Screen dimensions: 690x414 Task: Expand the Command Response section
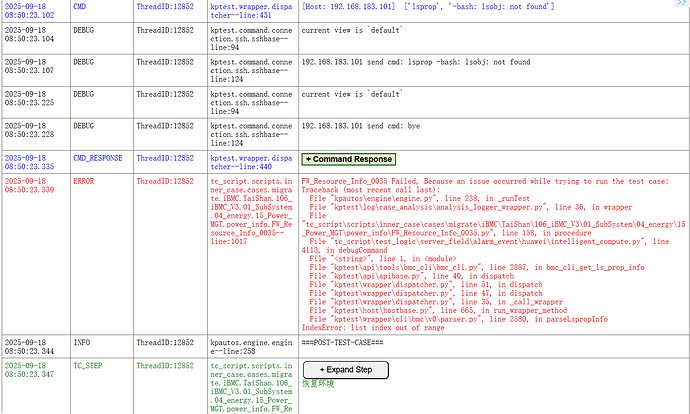(348, 159)
